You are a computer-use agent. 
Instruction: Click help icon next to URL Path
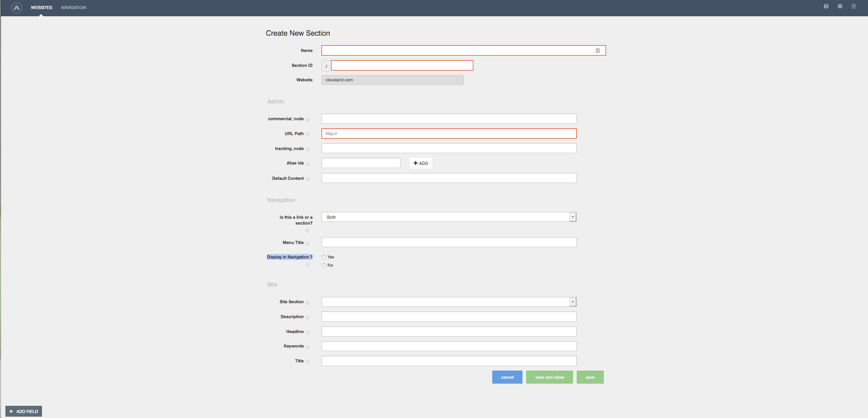[x=308, y=134]
